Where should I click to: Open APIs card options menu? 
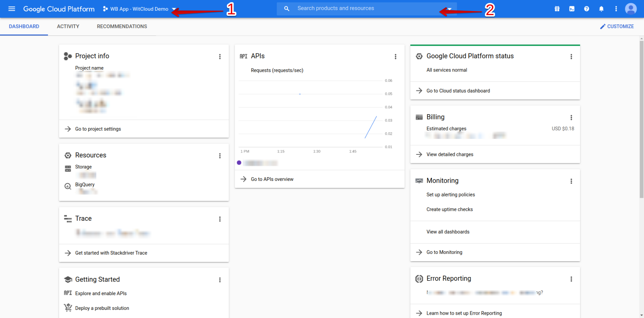pyautogui.click(x=396, y=57)
